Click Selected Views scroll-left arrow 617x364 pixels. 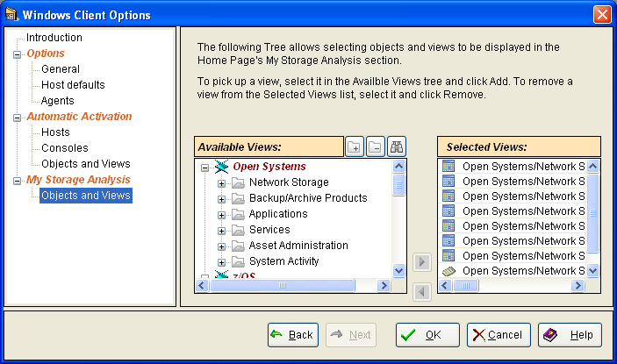point(445,285)
